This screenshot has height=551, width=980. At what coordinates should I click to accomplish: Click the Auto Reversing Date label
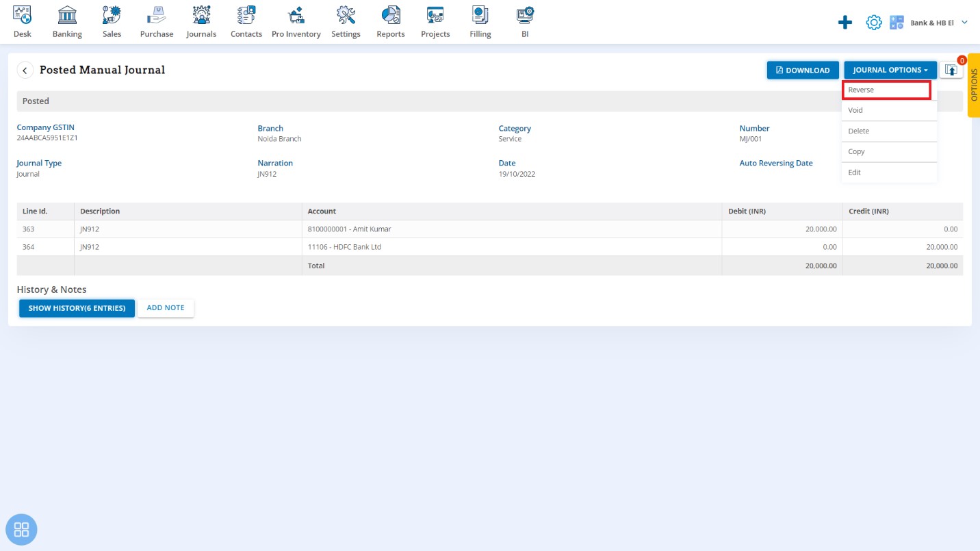[x=776, y=163]
